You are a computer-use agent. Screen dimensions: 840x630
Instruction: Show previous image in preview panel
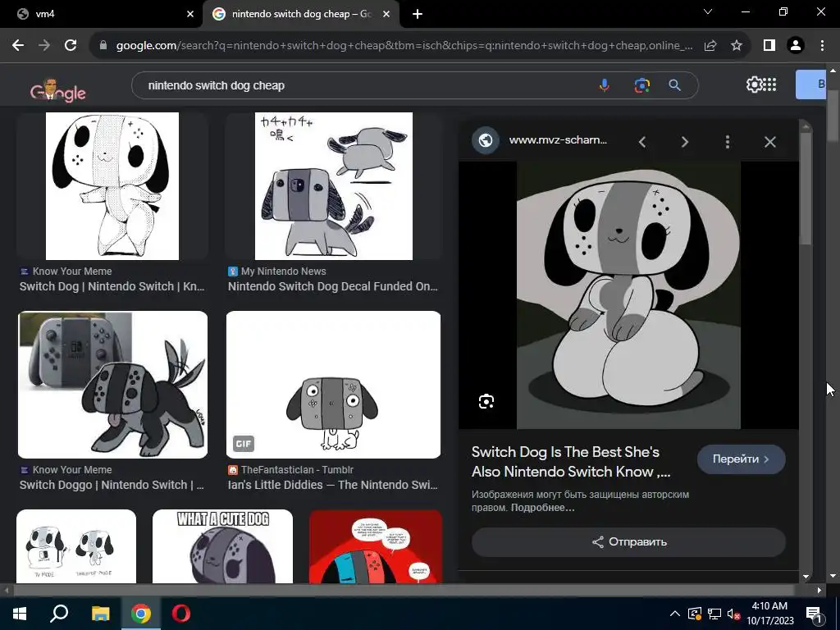[641, 142]
